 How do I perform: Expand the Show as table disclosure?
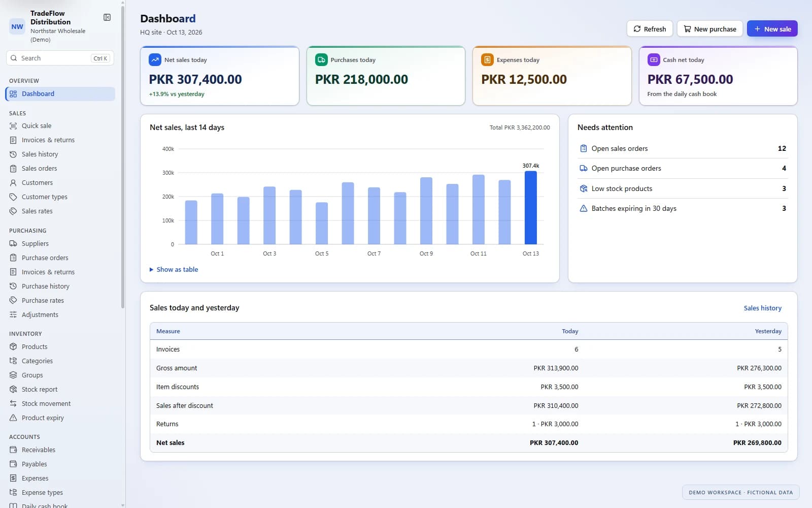point(174,270)
